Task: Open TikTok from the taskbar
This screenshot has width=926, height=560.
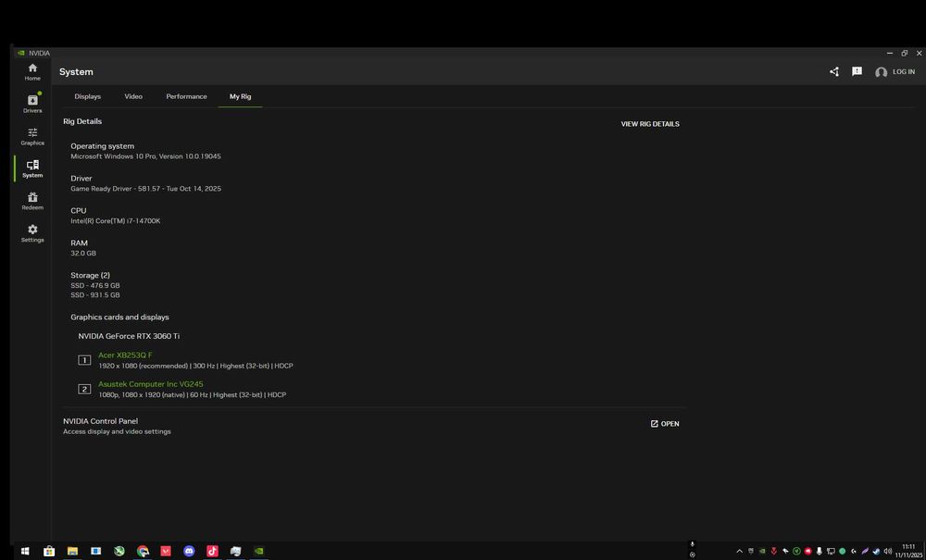Action: point(213,551)
